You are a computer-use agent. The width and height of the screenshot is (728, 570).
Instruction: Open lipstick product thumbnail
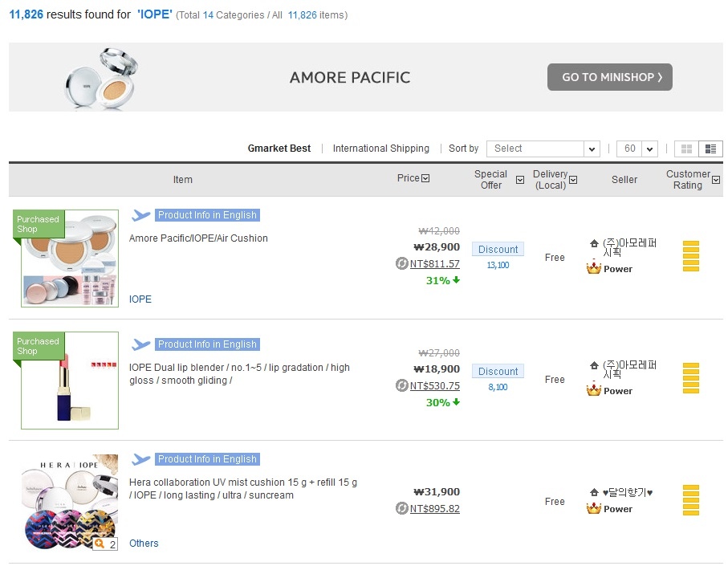70,381
